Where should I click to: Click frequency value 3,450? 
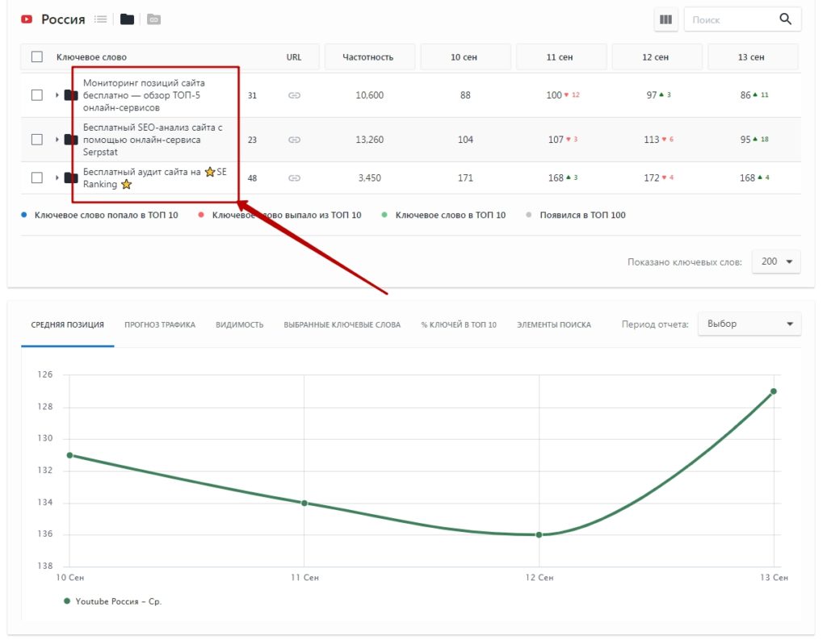(369, 178)
